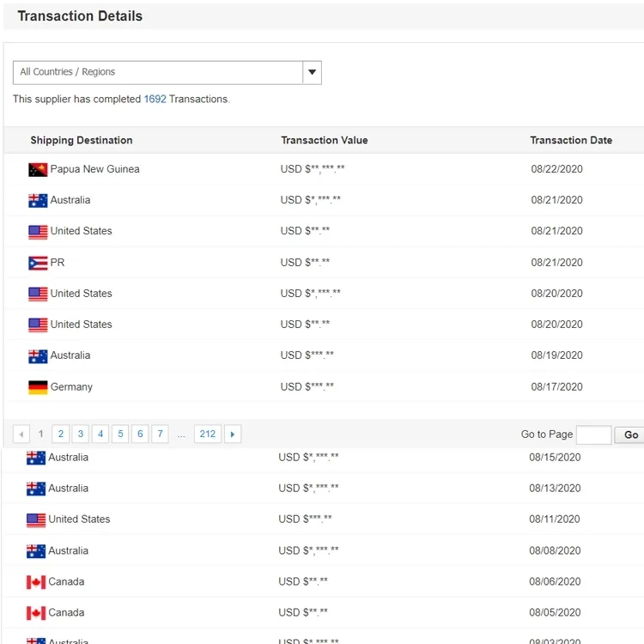Open the All Countries / Regions dropdown
This screenshot has height=644, width=644.
pos(158,72)
